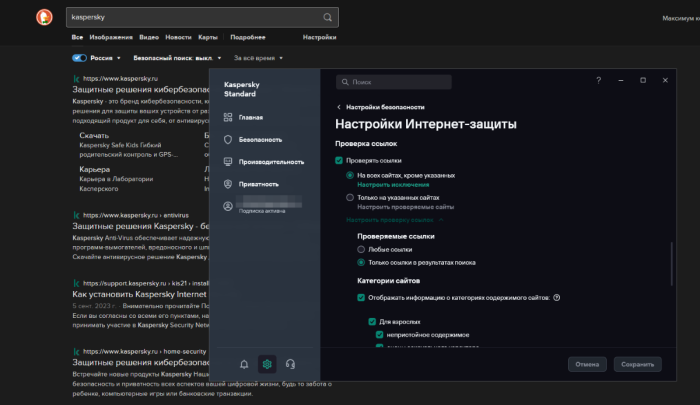Focus the DuckDuckGo search box with kaspersky
This screenshot has height=405, width=700.
[202, 17]
